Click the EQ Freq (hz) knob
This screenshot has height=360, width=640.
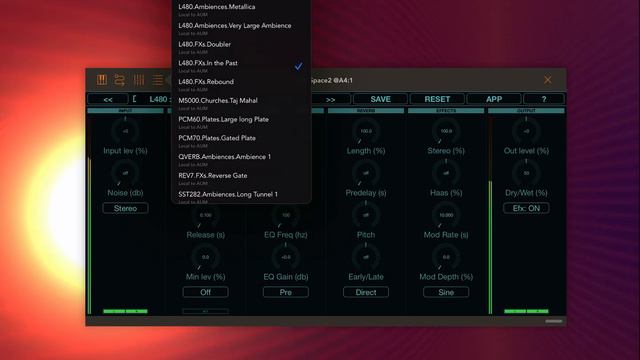point(286,215)
